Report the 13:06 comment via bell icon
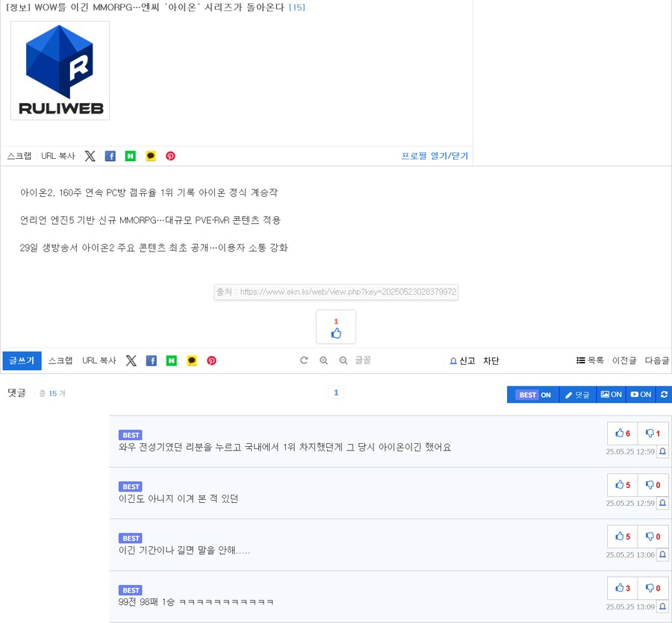Viewport: 672px width, 623px height. point(662,554)
